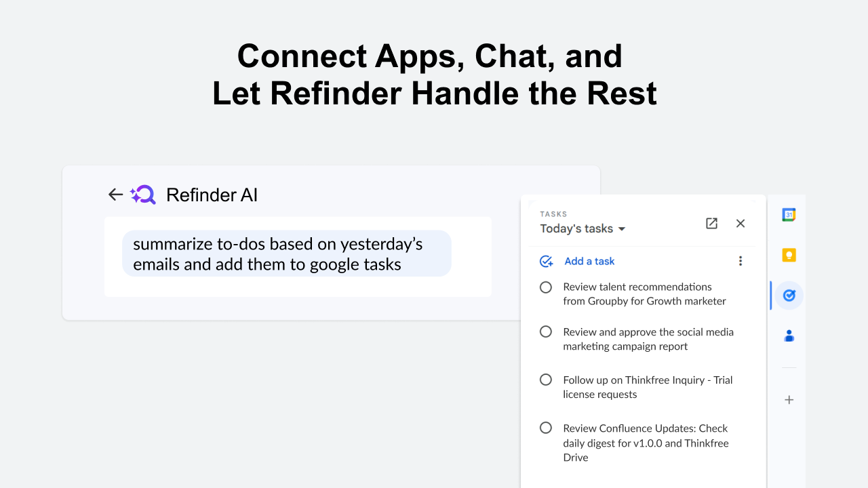Open Google Keep lightbulb icon
The height and width of the screenshot is (488, 868).
[x=789, y=256]
